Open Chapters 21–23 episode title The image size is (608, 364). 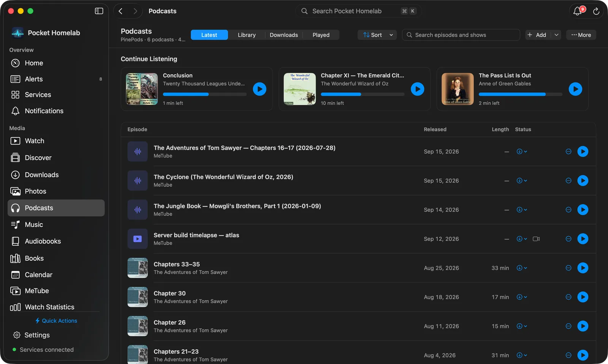click(176, 351)
